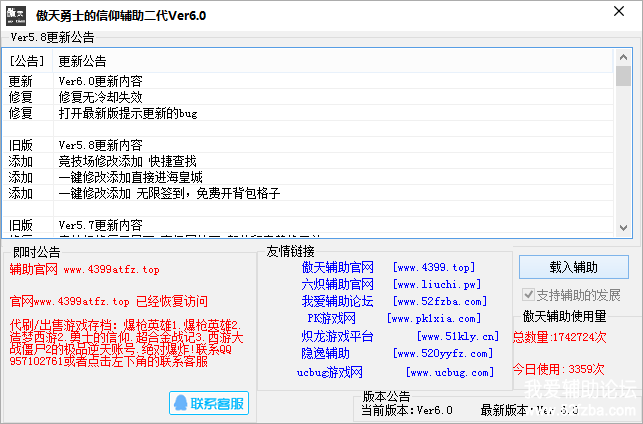The image size is (643, 424).
Task: Click the 当前版本:Ver6.0 label
Action: 407,410
